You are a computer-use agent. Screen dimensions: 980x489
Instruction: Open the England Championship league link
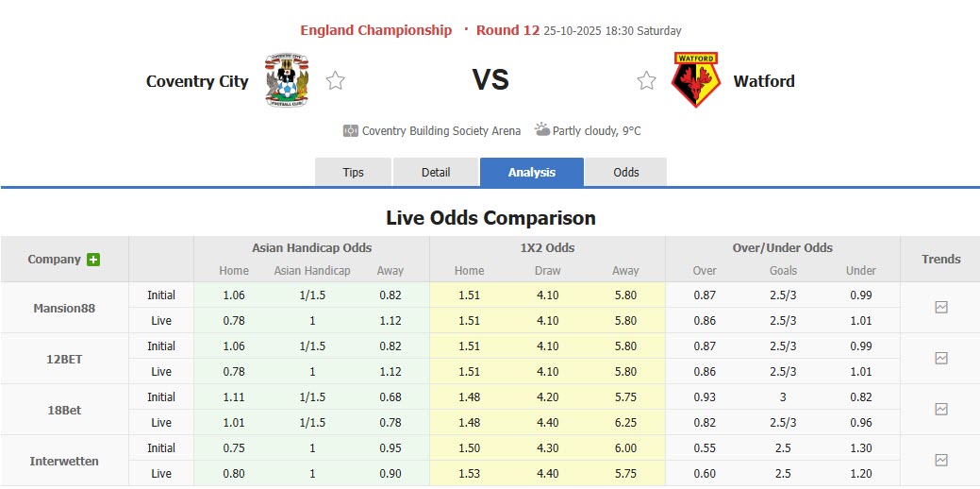coord(376,30)
